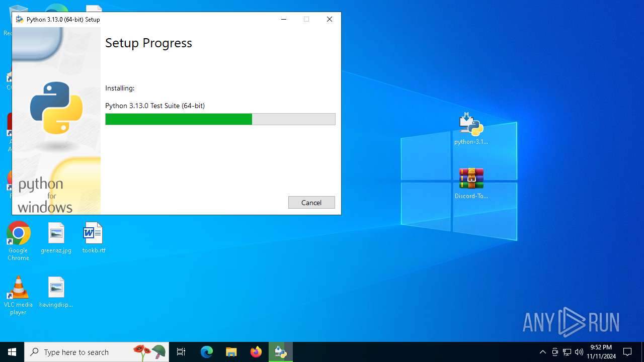Select the Discord-To... archive desktop icon

471,184
